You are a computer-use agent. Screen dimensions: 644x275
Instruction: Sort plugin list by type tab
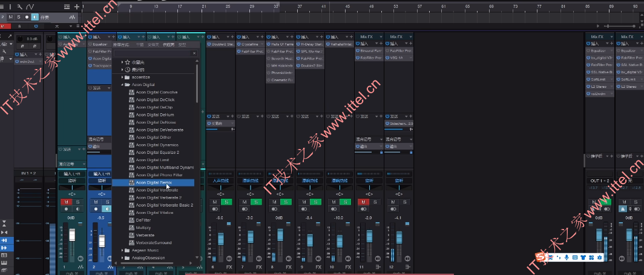click(182, 45)
